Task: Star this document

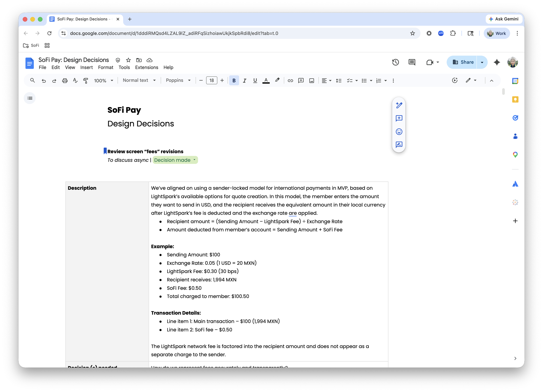Action: (128, 60)
